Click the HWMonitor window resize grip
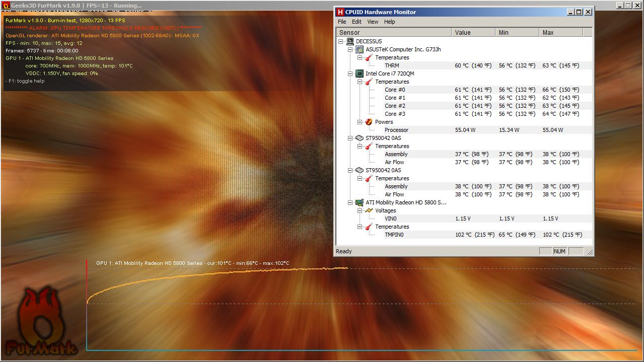Screen dimensions: 644x362 click(x=590, y=252)
